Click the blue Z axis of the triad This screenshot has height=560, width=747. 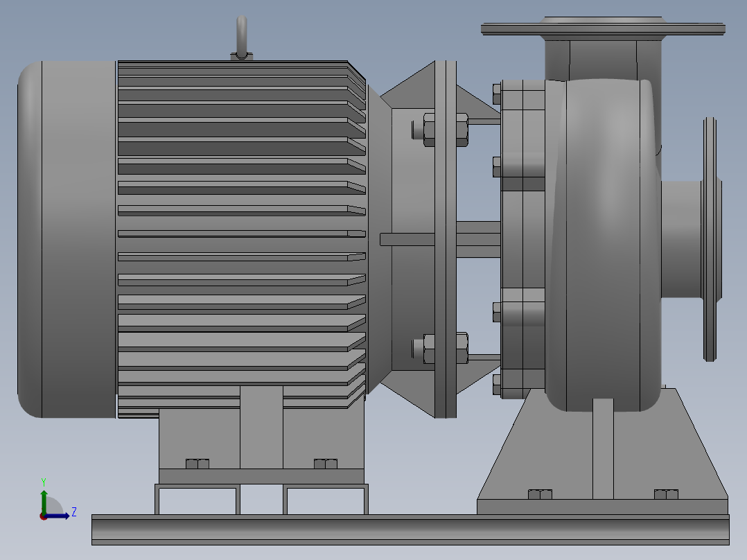57,516
